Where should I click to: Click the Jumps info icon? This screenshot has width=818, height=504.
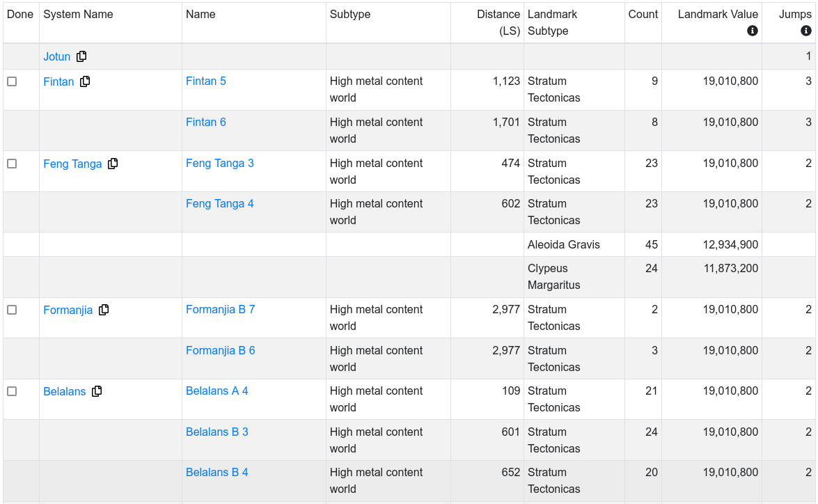coord(805,31)
